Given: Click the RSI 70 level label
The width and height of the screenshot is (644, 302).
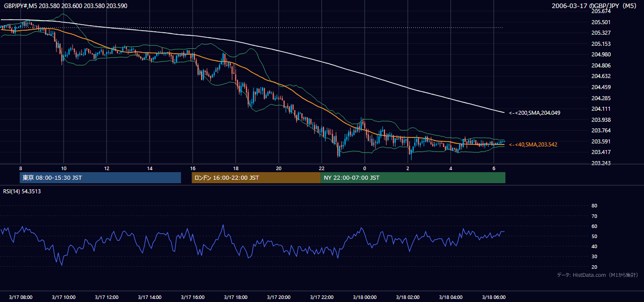Looking at the screenshot, I should (x=594, y=216).
